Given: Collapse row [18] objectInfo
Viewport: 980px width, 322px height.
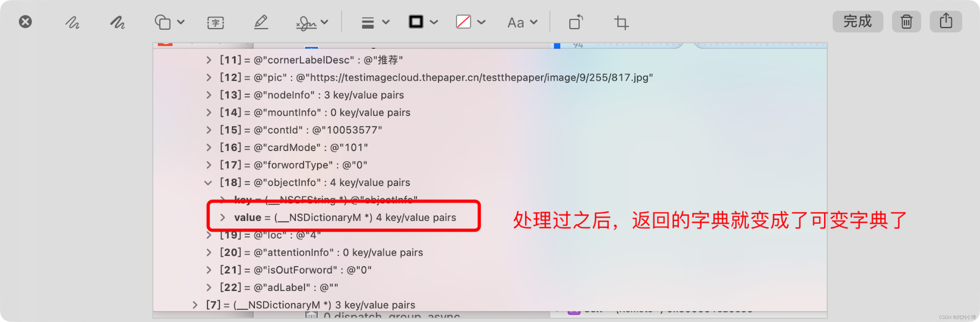Looking at the screenshot, I should tap(208, 183).
